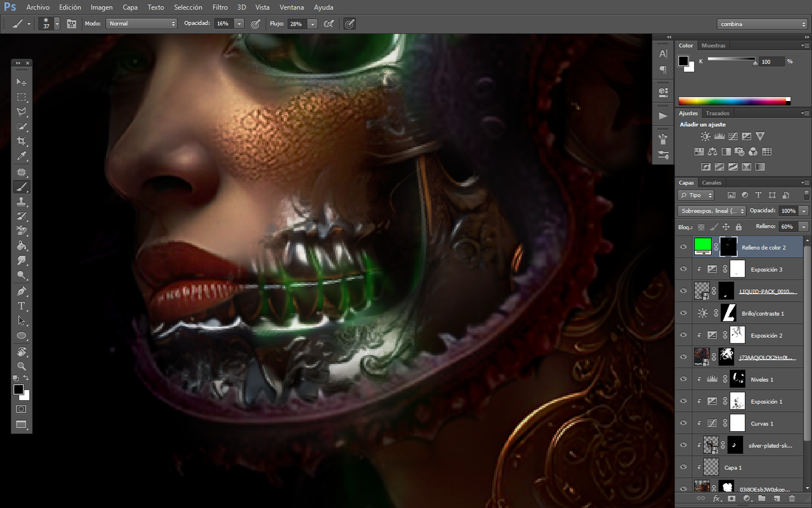Add an Exposure adjustment from Ajustes panel
812x508 pixels.
pyautogui.click(x=747, y=136)
